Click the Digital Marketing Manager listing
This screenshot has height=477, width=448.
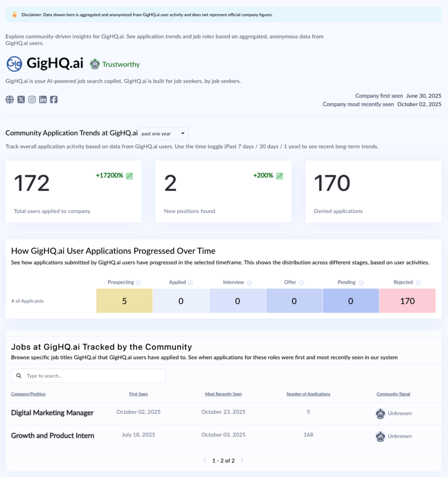52,413
